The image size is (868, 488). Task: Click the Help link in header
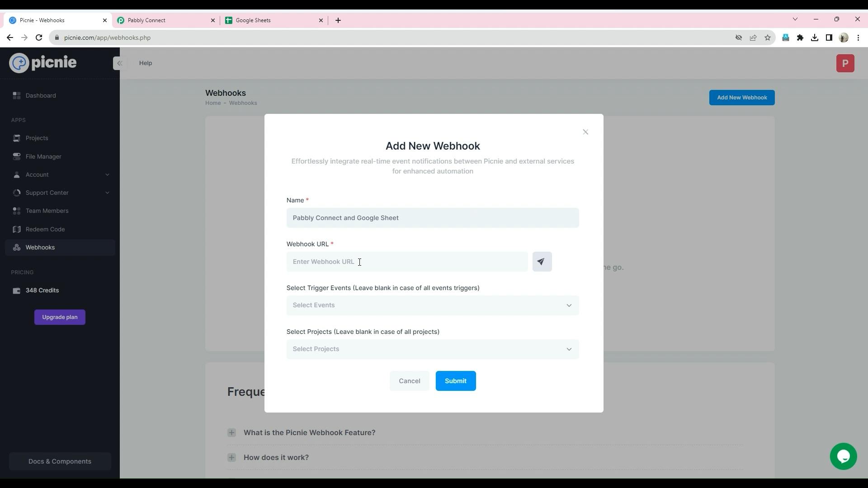pyautogui.click(x=146, y=63)
